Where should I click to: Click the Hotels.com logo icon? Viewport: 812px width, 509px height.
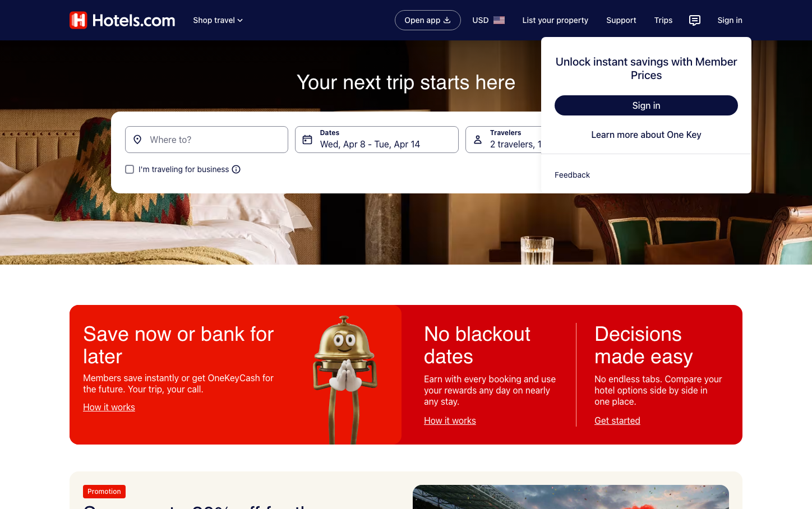pyautogui.click(x=79, y=20)
